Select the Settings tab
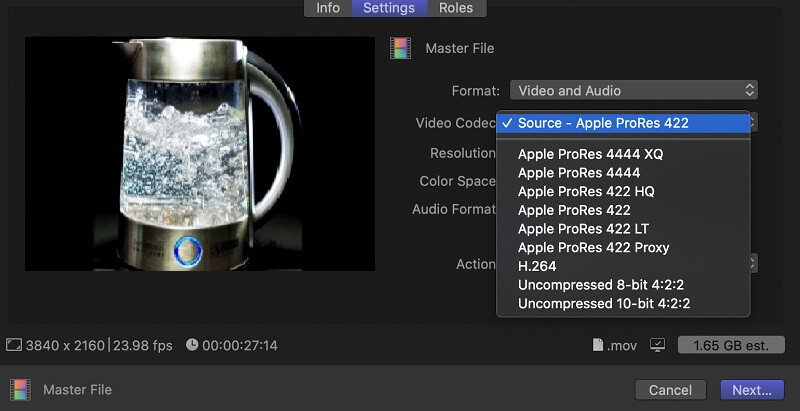This screenshot has height=411, width=800. (x=389, y=8)
